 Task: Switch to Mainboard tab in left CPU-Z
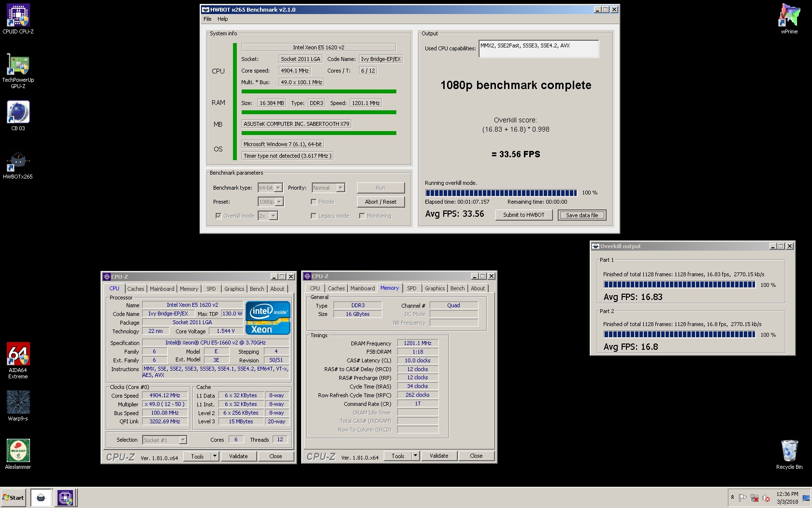pyautogui.click(x=162, y=289)
